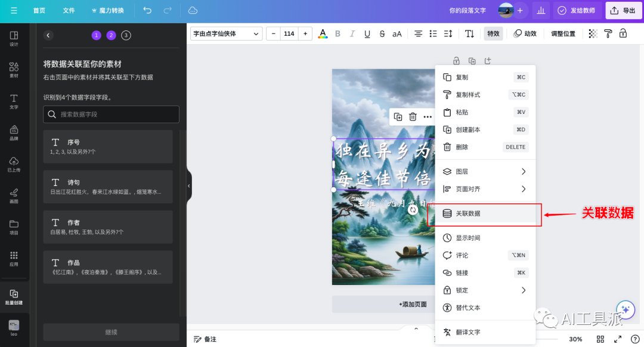Select 翻译文字 translate text menu item

(x=485, y=332)
